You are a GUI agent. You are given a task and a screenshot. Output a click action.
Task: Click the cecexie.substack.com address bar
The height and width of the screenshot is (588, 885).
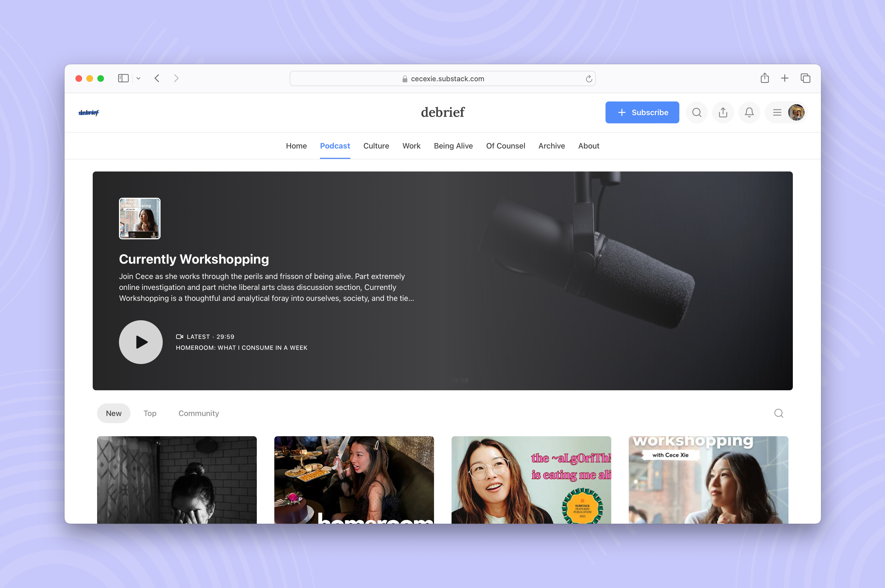click(443, 78)
